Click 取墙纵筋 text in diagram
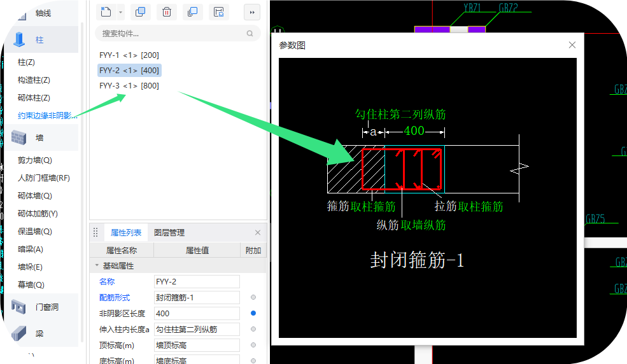The image size is (627, 364). (423, 225)
